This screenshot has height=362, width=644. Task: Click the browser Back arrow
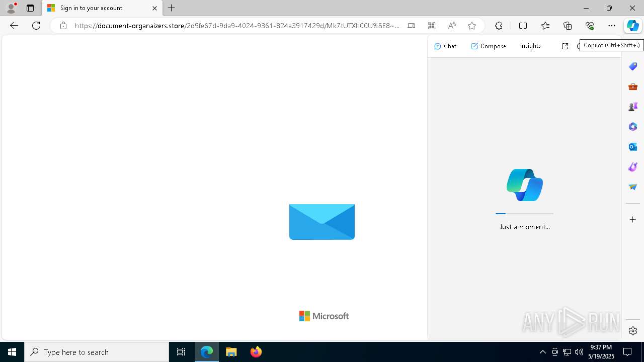point(14,26)
